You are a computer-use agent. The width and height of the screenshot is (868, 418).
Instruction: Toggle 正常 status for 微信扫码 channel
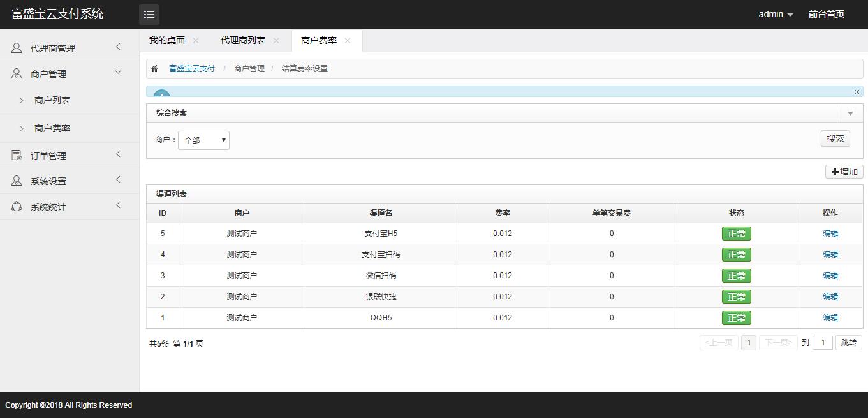pyautogui.click(x=736, y=276)
